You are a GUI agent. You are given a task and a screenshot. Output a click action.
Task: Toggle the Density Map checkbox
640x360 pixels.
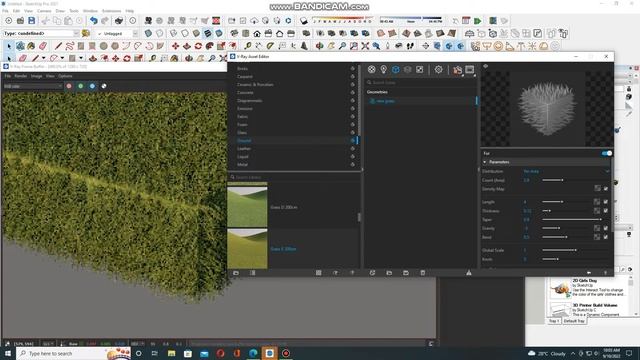606,189
